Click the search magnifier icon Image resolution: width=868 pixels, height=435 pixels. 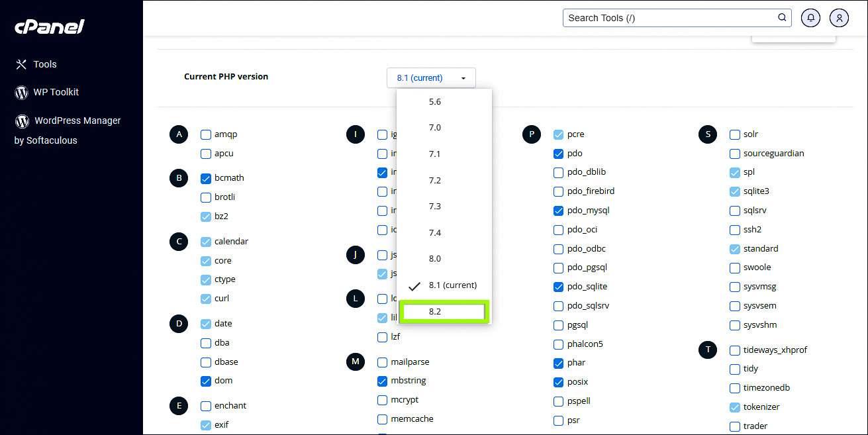point(782,18)
